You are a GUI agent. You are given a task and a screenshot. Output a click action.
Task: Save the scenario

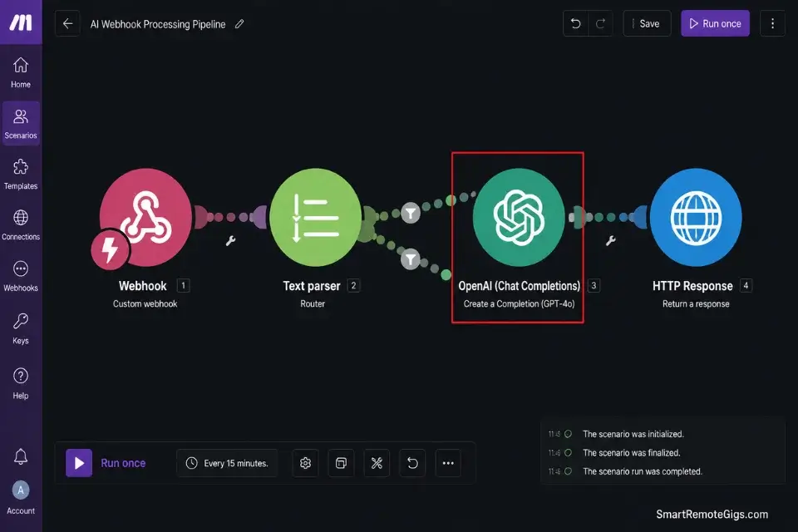(647, 23)
